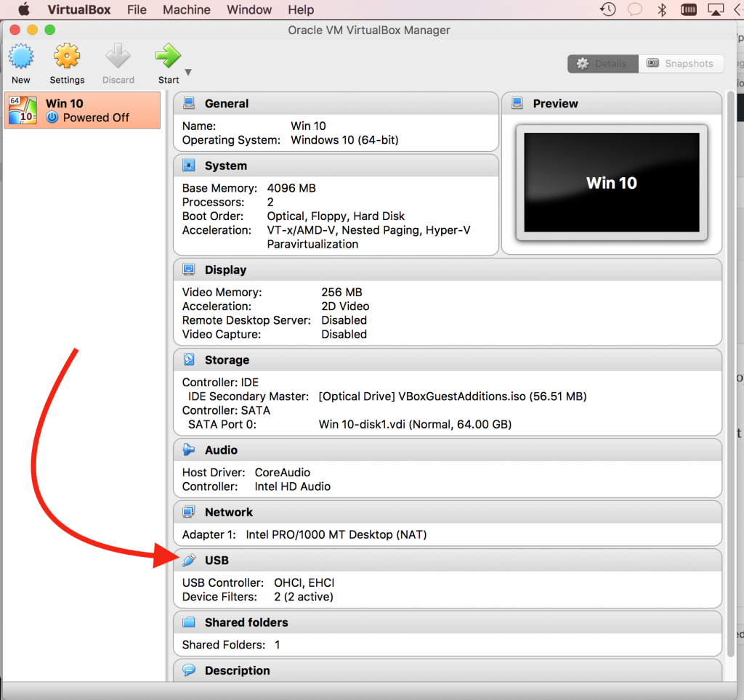Open the File menu

click(137, 9)
